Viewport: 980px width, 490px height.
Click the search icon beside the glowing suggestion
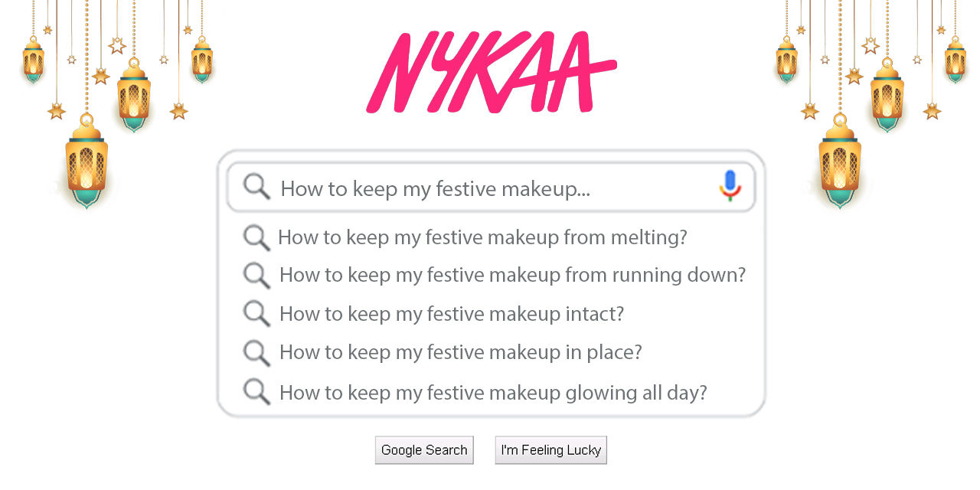point(256,392)
